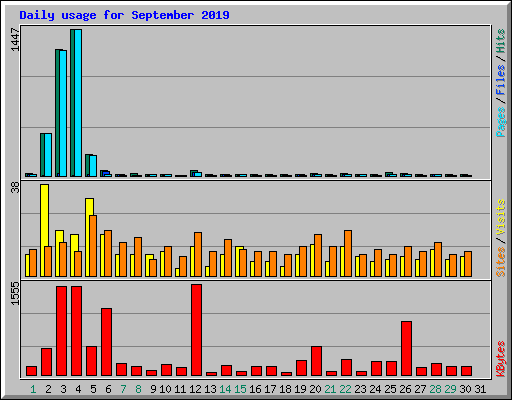This screenshot has height=400, width=512.
Task: Select the cyan hits bar for day 3
Action: pyautogui.click(x=63, y=113)
